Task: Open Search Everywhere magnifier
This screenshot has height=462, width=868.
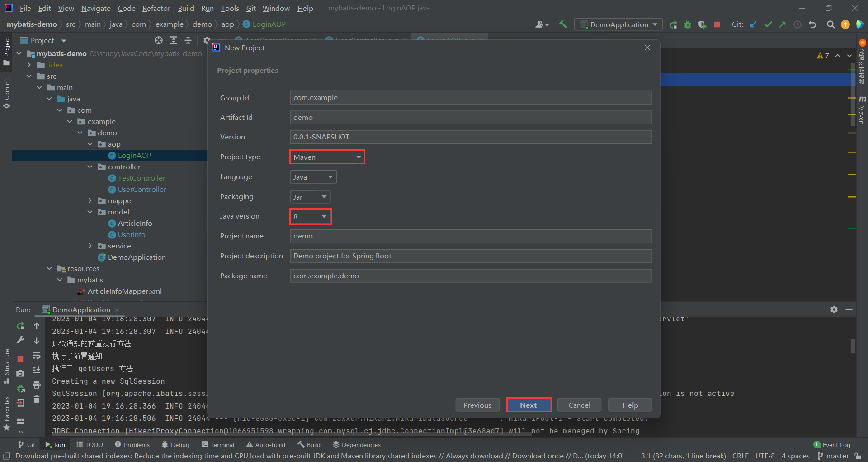Action: (830, 24)
